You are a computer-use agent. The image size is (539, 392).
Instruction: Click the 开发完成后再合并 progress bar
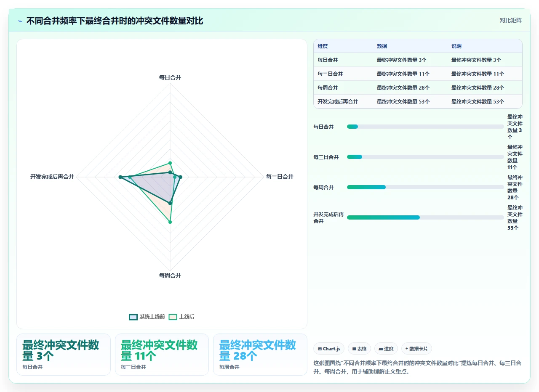[x=425, y=217]
